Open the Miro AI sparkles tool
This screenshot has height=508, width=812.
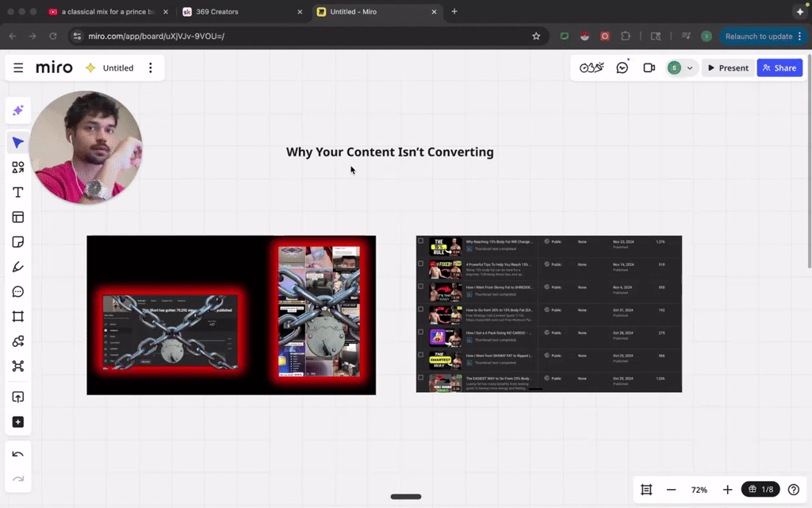pos(17,110)
